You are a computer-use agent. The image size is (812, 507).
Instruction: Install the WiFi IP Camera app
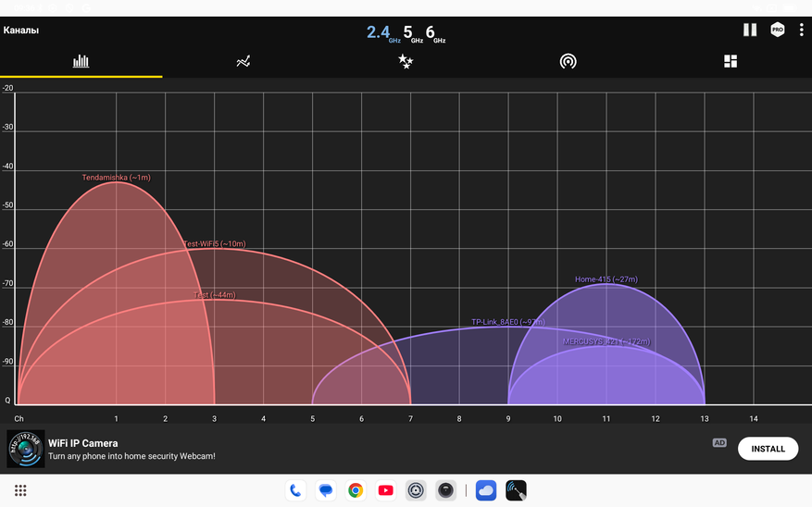[768, 449]
